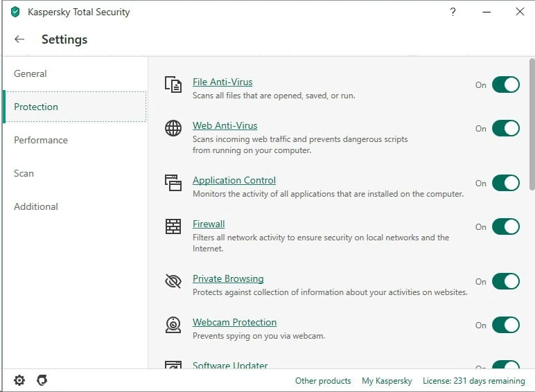535x392 pixels.
Task: Switch to the Performance section
Action: pos(41,140)
